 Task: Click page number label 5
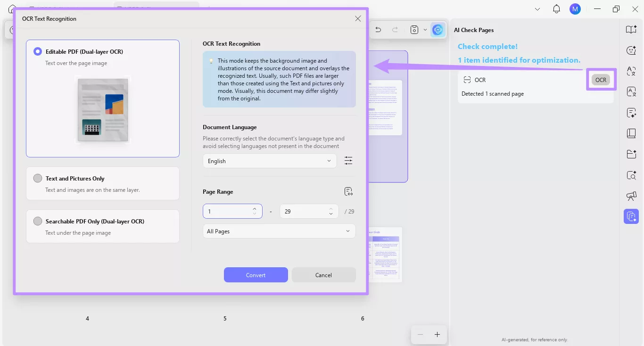[x=225, y=319]
